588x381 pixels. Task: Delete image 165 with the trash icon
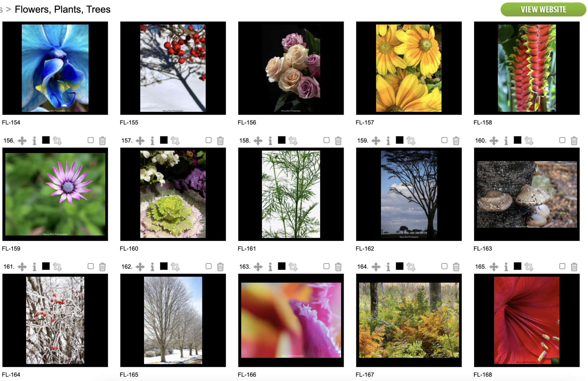574,267
